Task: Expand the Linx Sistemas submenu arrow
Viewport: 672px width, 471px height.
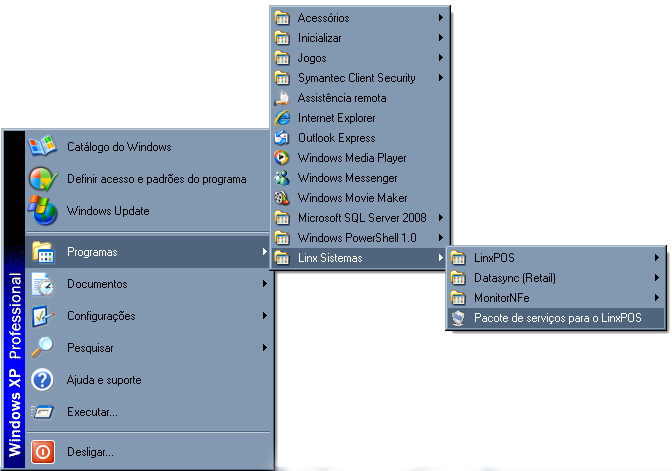Action: [x=441, y=258]
